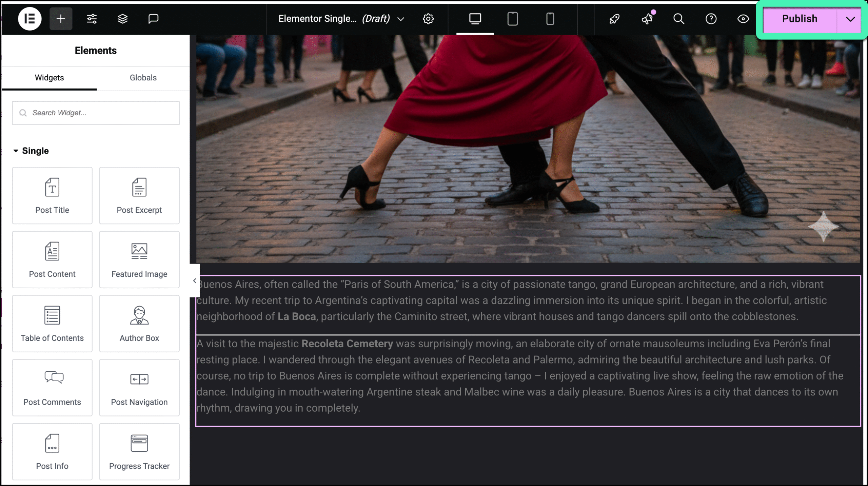Open the Finder search icon
Viewport: 868px width, 486px height.
click(x=679, y=19)
